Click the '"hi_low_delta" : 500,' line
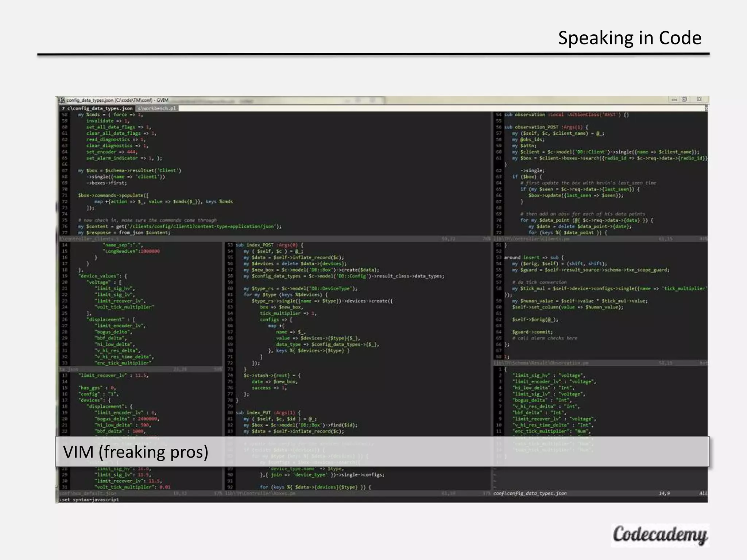 coord(123,425)
